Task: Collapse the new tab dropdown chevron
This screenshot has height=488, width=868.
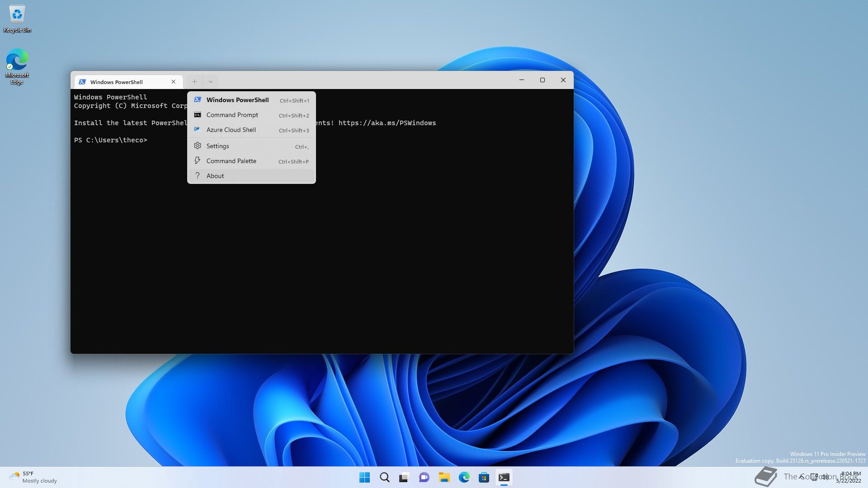Action: [211, 82]
